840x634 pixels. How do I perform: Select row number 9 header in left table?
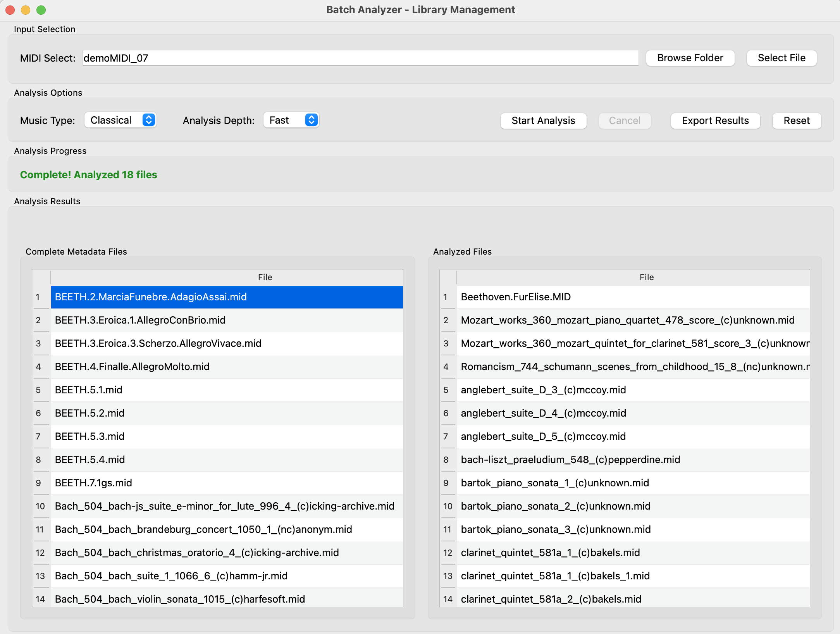[x=39, y=483]
